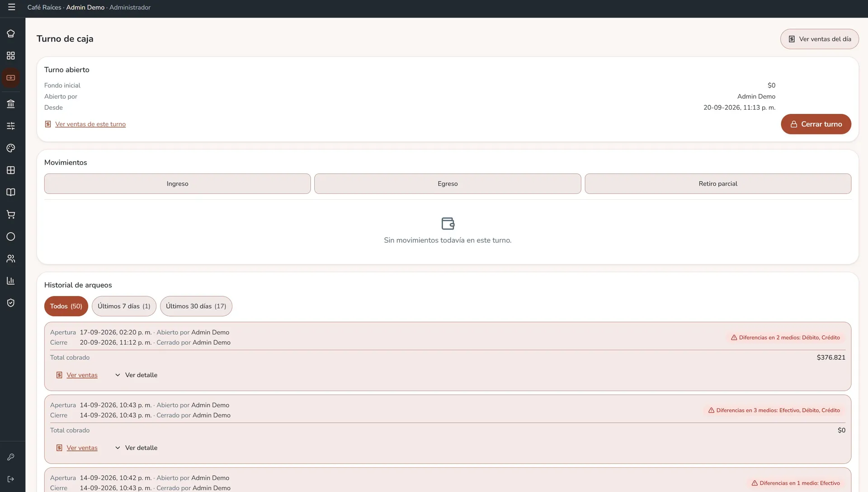Expand 'Ver detalle' for the 17-09-2026 arqueo
This screenshot has height=492, width=868.
point(136,375)
